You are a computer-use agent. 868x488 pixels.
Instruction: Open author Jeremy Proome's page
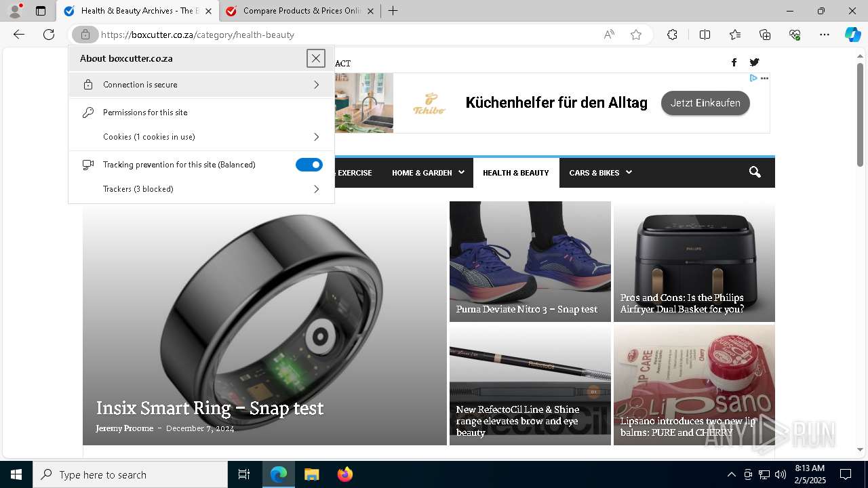[125, 428]
